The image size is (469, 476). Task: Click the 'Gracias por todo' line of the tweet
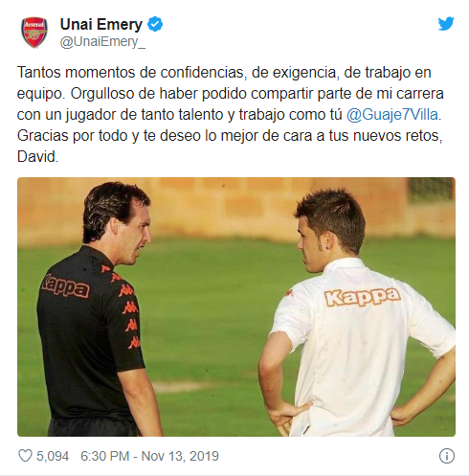230,136
